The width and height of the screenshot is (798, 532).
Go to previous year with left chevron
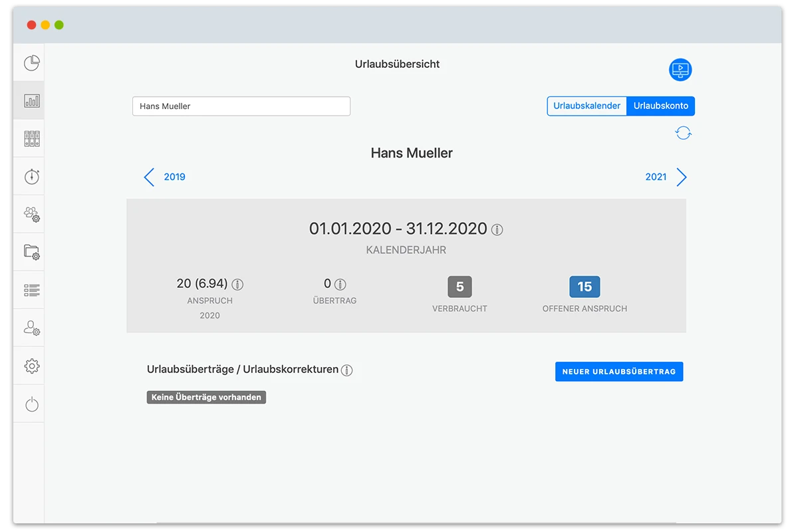149,177
